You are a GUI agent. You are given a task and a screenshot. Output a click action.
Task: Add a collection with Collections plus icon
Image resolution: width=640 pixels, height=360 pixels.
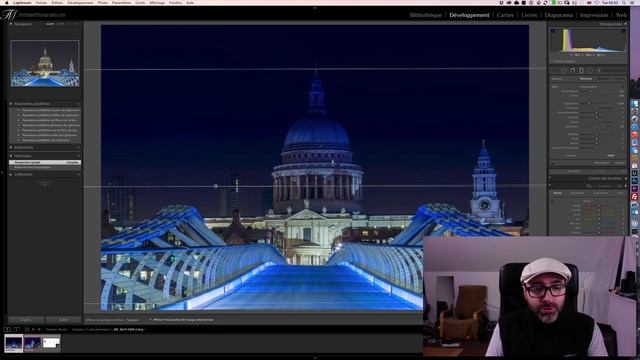[78, 174]
